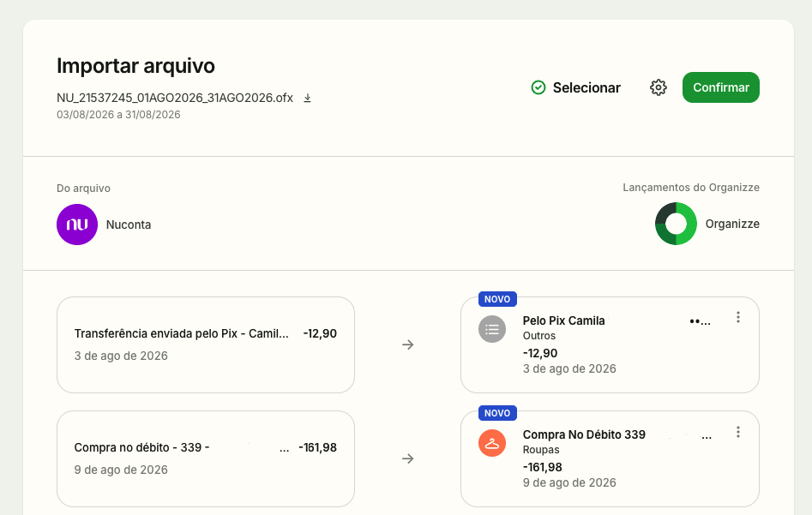Click -161,98 amount in the file card
This screenshot has height=515, width=812.
coord(317,447)
